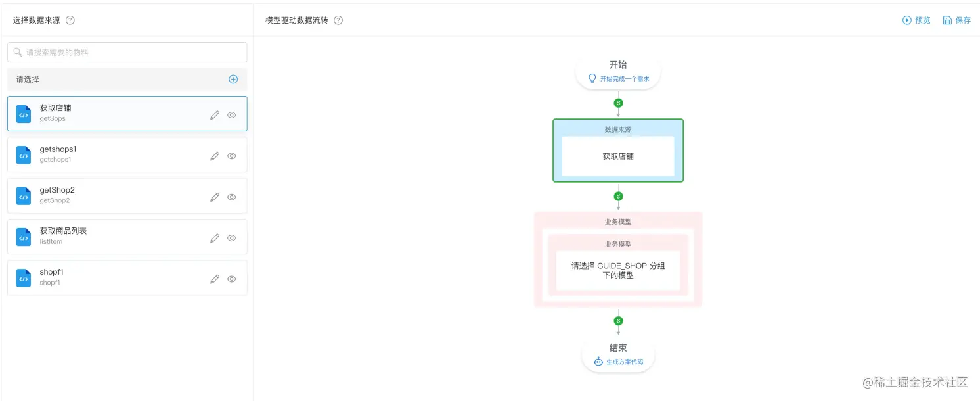980x401 pixels.
Task: Click the help icon beside 模型驱动数据流转
Action: 338,20
